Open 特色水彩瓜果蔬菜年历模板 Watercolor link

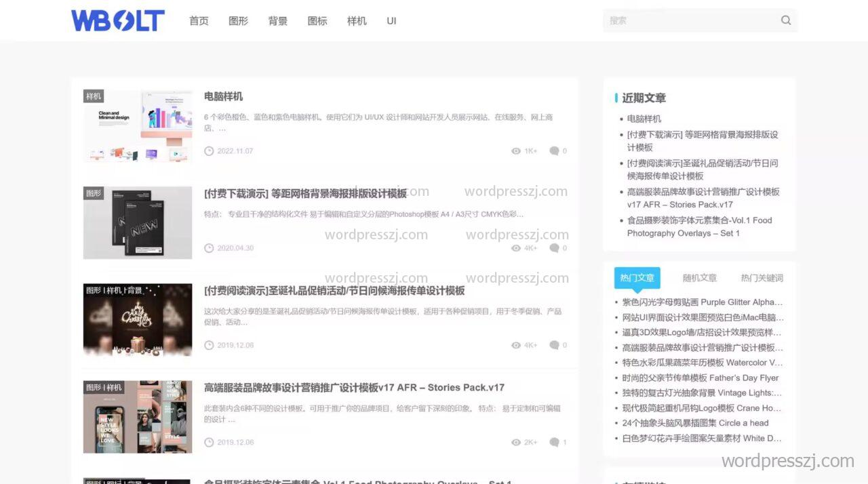pos(703,363)
